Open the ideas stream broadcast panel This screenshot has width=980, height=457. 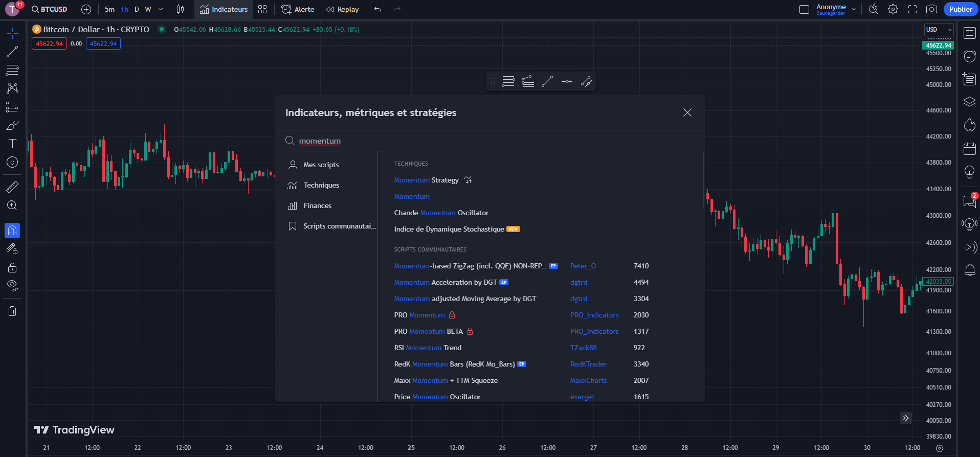point(969,224)
